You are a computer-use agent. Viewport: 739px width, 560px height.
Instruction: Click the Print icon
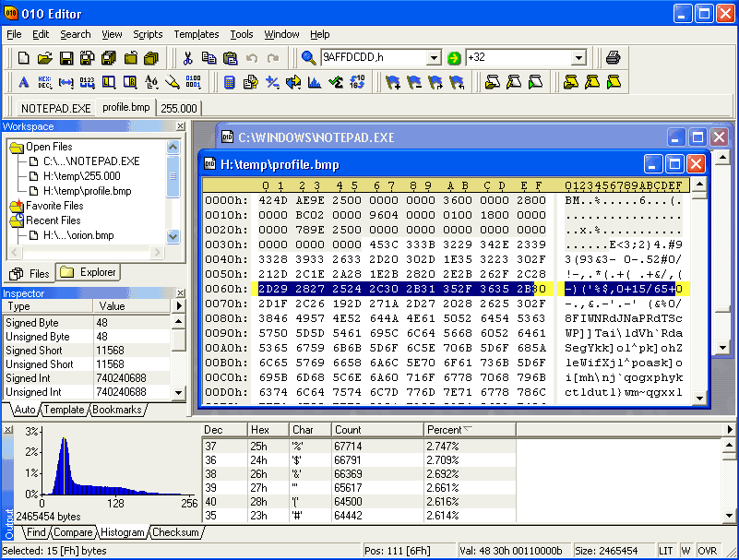613,58
